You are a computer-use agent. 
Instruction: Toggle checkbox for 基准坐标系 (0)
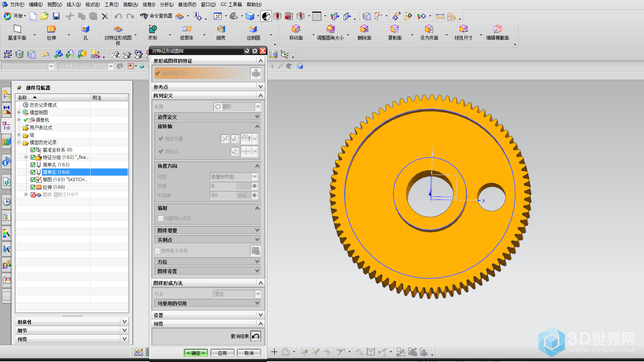(x=33, y=150)
